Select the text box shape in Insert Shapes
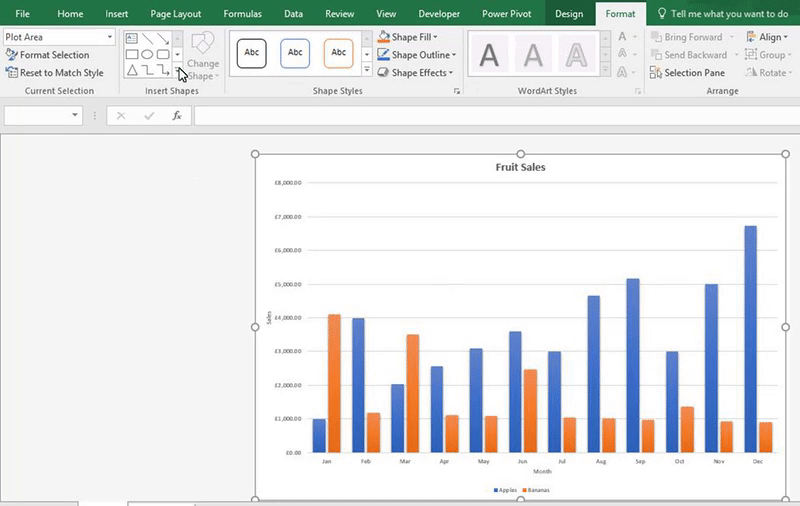The image size is (800, 506). click(x=131, y=38)
